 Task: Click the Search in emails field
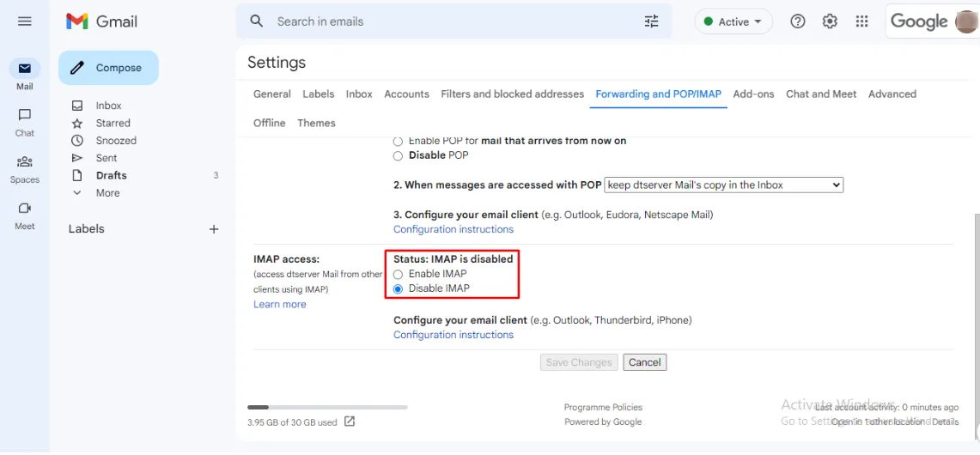click(x=447, y=21)
